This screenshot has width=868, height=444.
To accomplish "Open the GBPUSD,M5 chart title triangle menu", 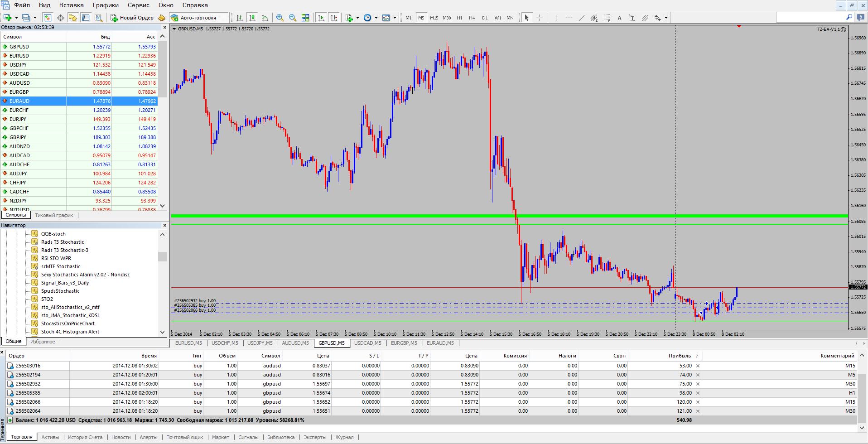I will coord(174,29).
